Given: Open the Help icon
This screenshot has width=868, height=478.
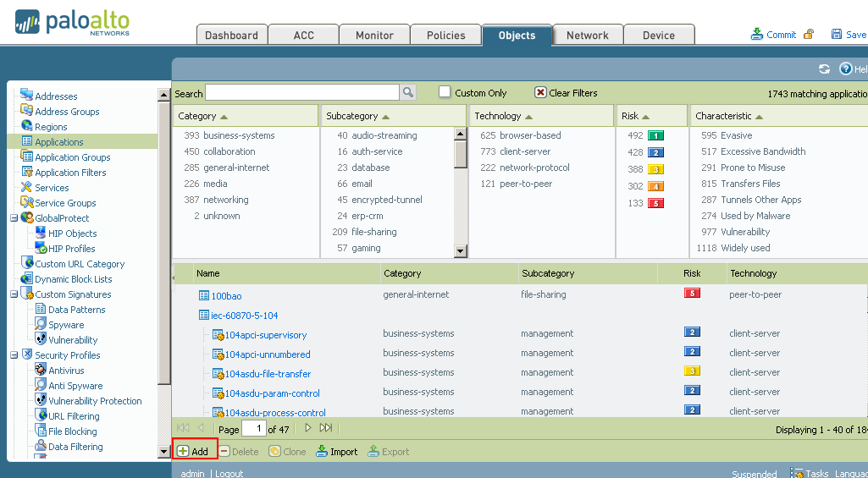Looking at the screenshot, I should tap(845, 69).
